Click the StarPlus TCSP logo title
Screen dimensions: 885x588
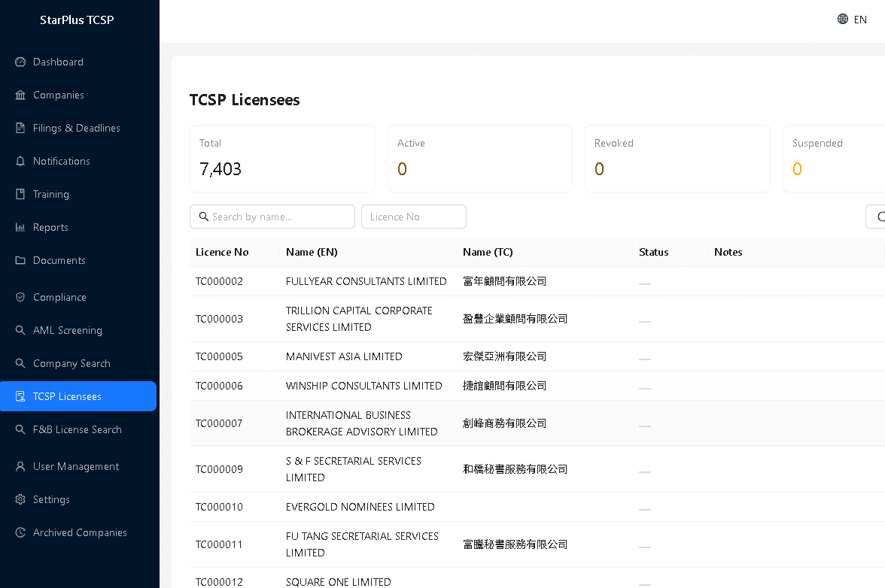click(x=77, y=20)
